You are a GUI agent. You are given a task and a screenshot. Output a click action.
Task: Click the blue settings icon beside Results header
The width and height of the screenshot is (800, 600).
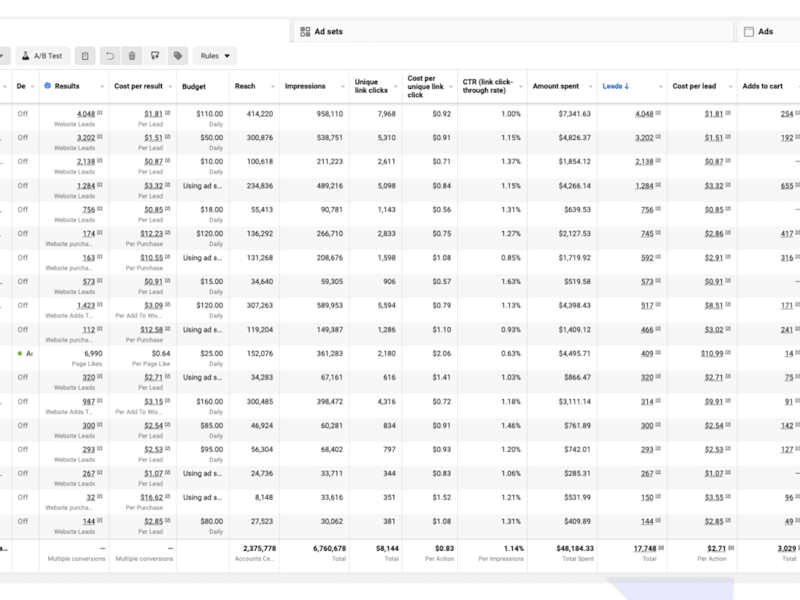click(x=47, y=86)
